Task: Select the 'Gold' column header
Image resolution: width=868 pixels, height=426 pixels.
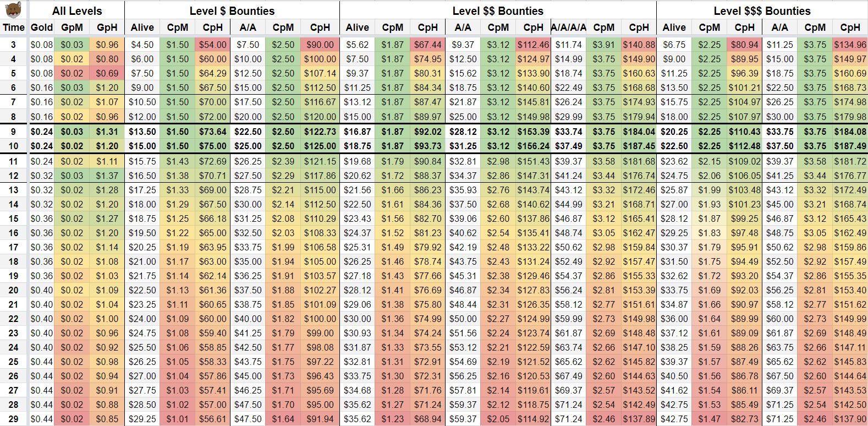Action: (x=42, y=27)
